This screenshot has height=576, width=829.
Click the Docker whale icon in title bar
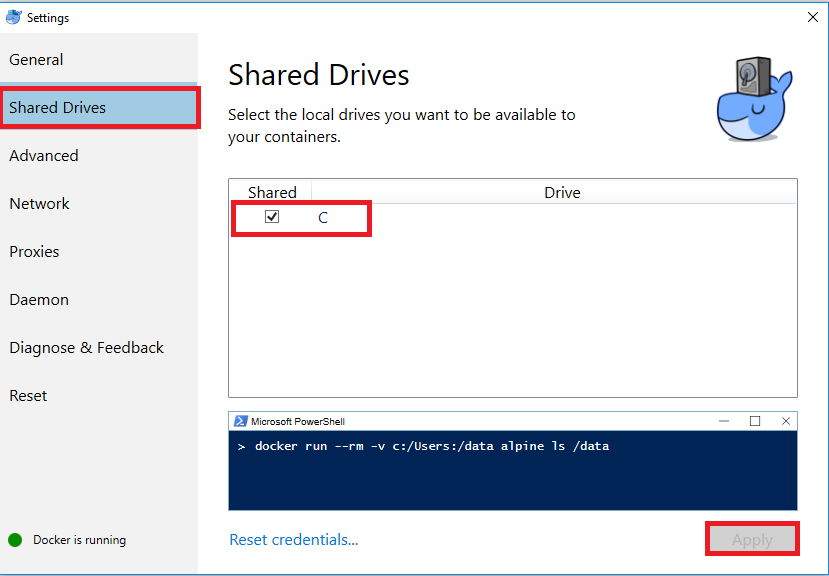(13, 17)
